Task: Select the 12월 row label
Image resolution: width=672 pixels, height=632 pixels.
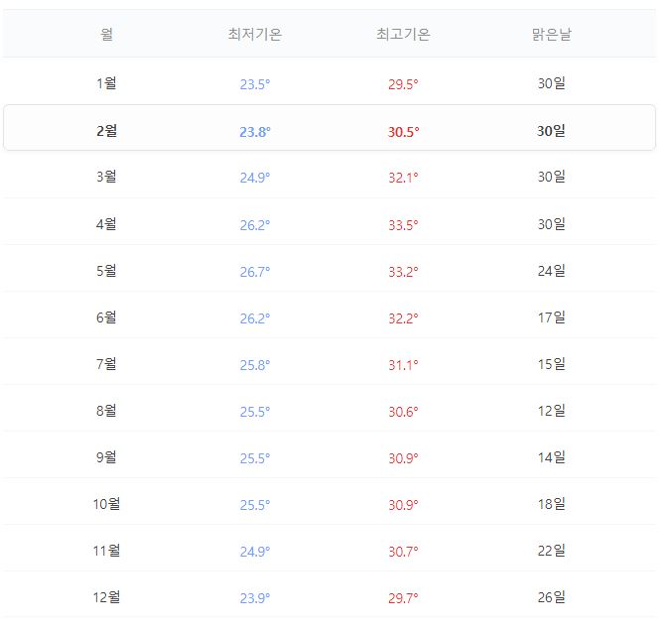Action: pyautogui.click(x=107, y=597)
